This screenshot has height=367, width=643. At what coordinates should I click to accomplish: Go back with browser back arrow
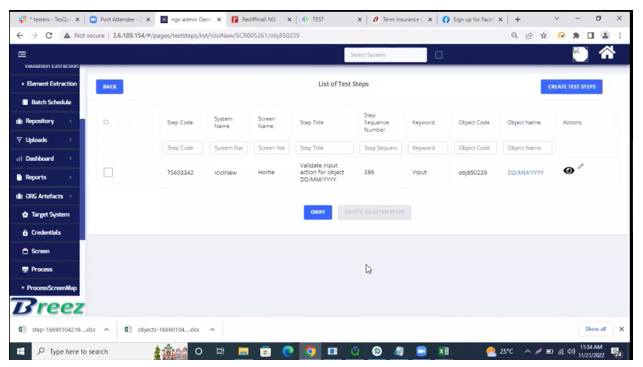(x=20, y=36)
